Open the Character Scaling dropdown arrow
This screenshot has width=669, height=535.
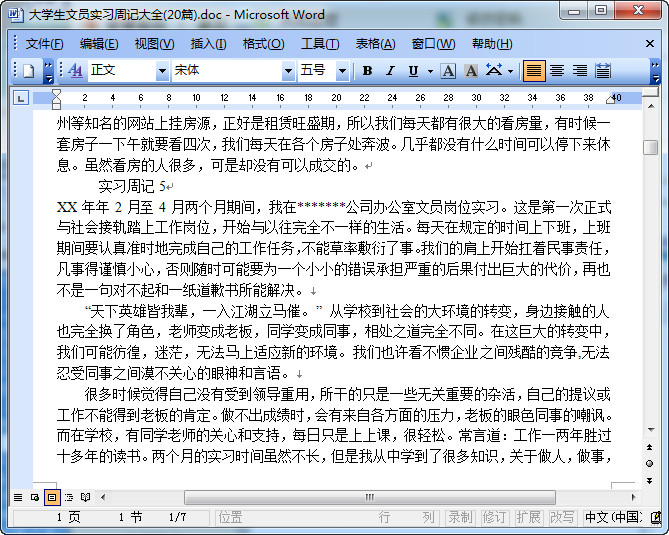click(510, 71)
